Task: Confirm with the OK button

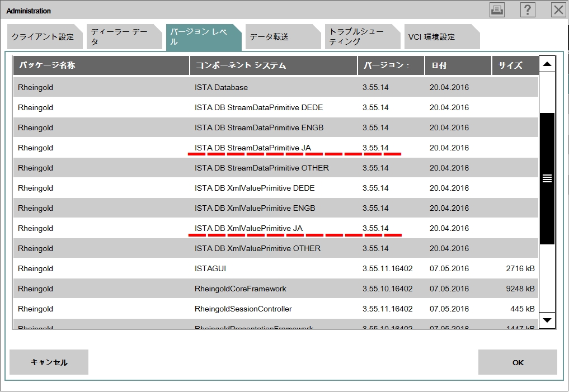Action: coord(518,362)
